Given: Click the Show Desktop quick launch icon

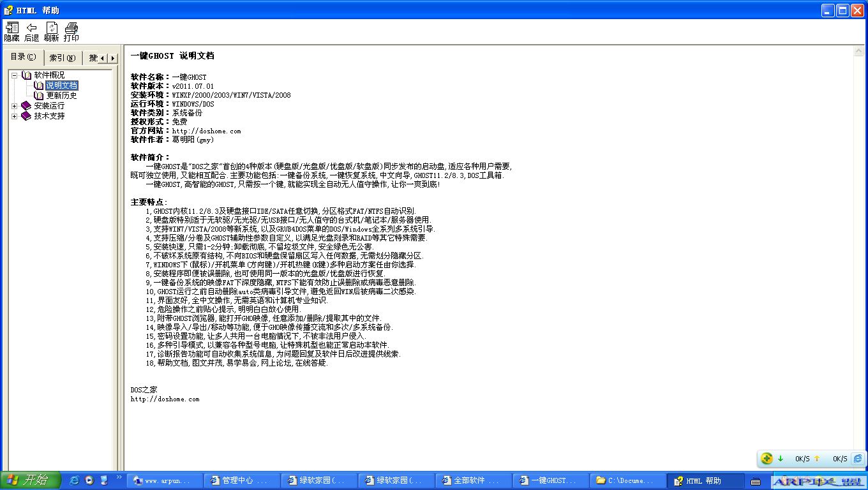Looking at the screenshot, I should (x=104, y=480).
